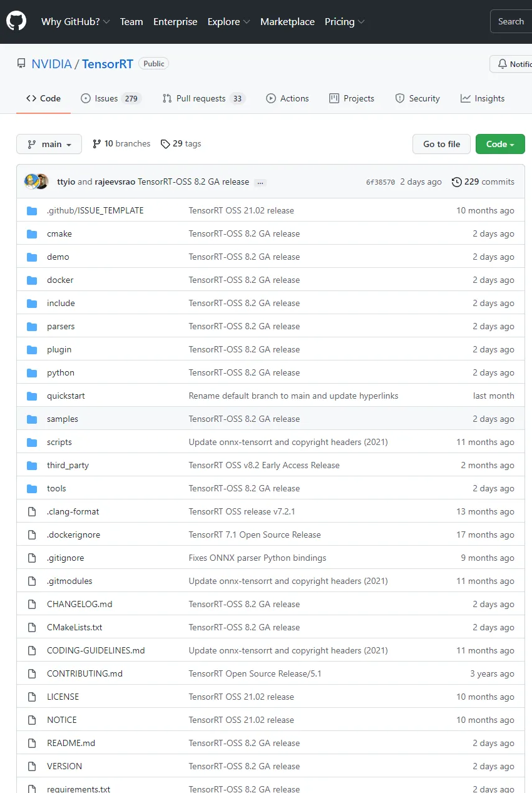This screenshot has height=793, width=532.
Task: Click the file icon for .gitignore
Action: 32,558
